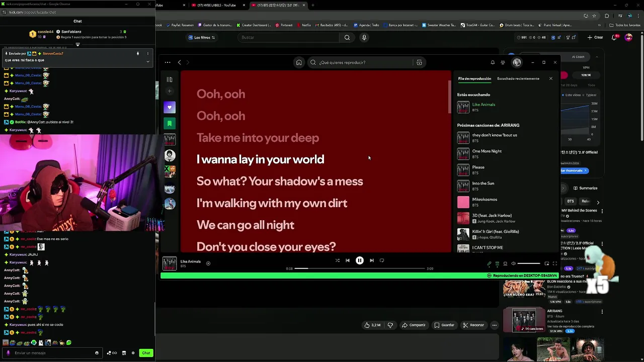Select 3D (feat. Jack Harlow) in queue
The image size is (644, 362).
[505, 218]
